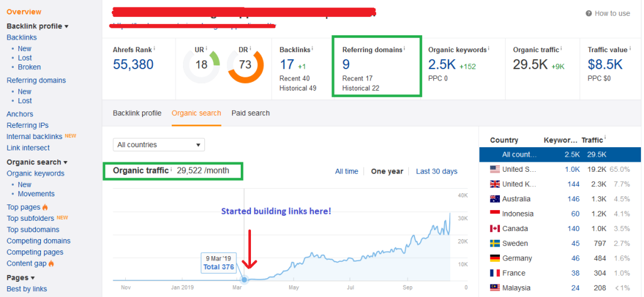Open the Referring IPs link

pyautogui.click(x=28, y=125)
